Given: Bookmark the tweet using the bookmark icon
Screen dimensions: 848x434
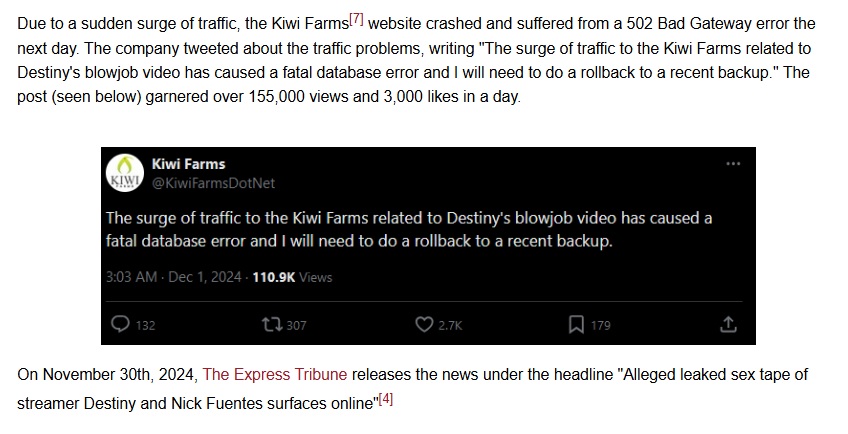Looking at the screenshot, I should pyautogui.click(x=577, y=324).
